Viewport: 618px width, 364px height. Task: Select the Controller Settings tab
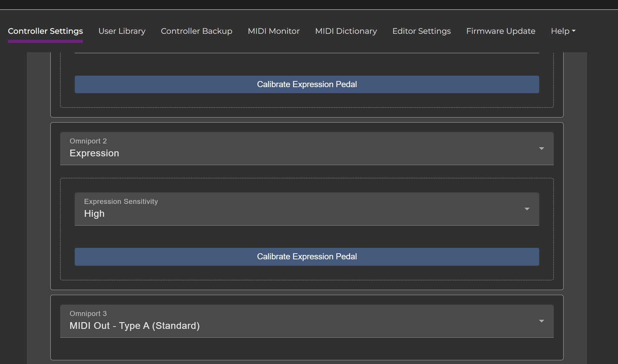coord(45,31)
